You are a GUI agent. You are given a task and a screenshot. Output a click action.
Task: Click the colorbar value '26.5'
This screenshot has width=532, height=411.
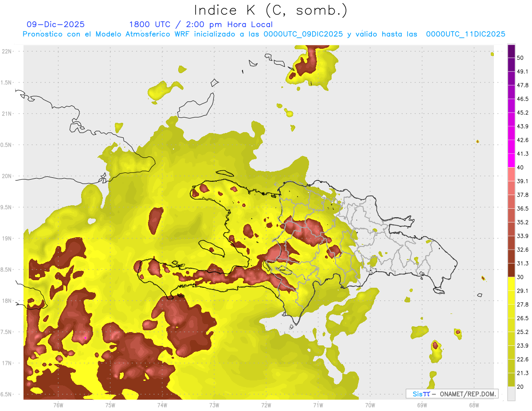[523, 318]
